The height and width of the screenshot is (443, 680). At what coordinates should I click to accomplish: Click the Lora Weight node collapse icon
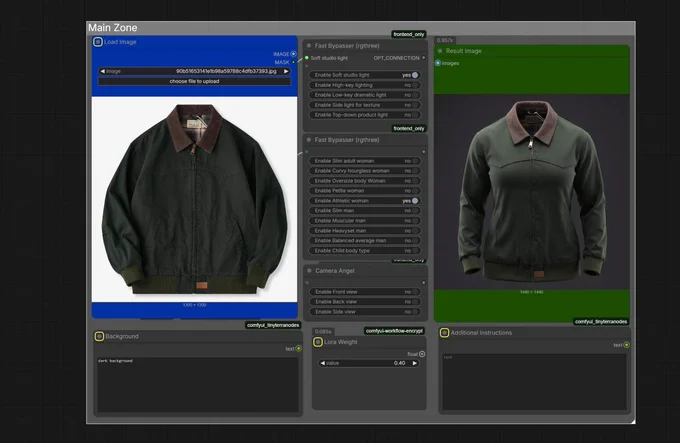(x=318, y=342)
